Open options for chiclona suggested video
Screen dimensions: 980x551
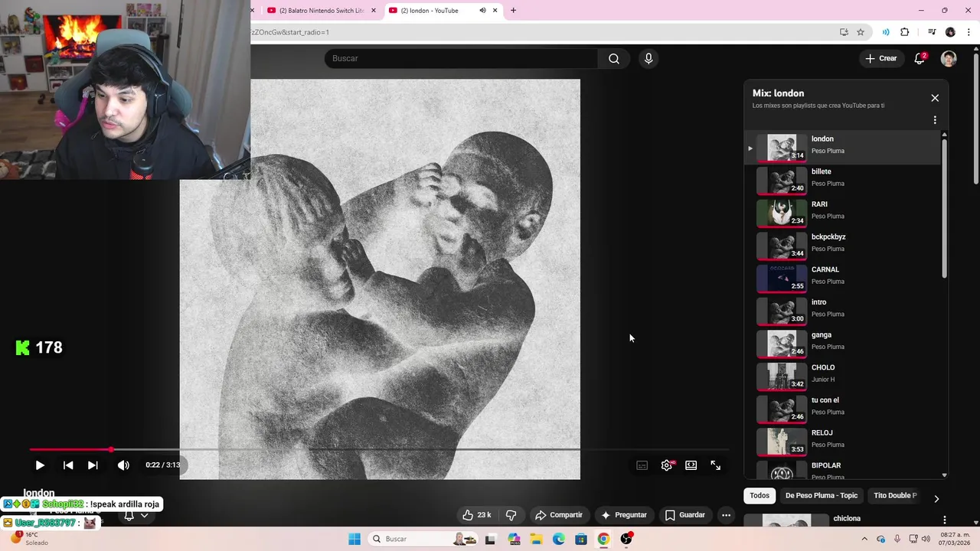[x=944, y=520]
